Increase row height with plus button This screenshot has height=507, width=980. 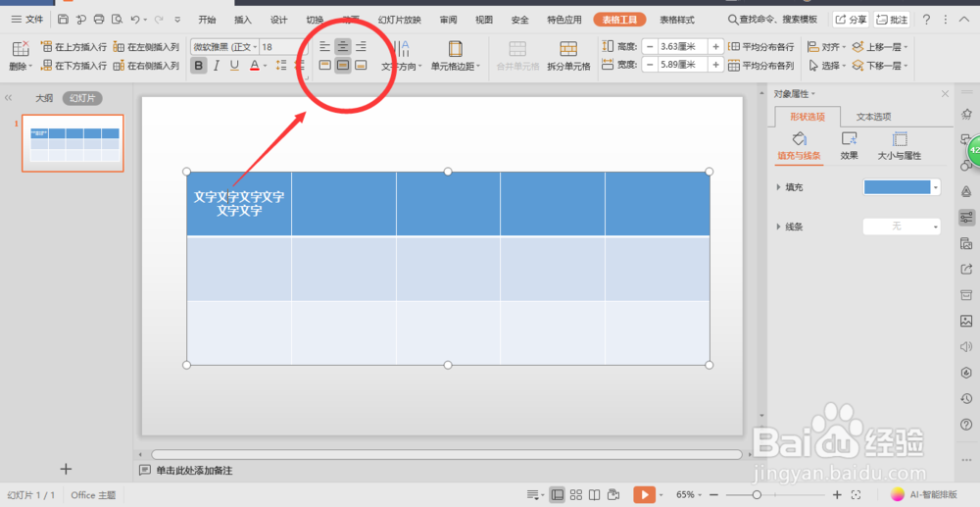coord(715,47)
